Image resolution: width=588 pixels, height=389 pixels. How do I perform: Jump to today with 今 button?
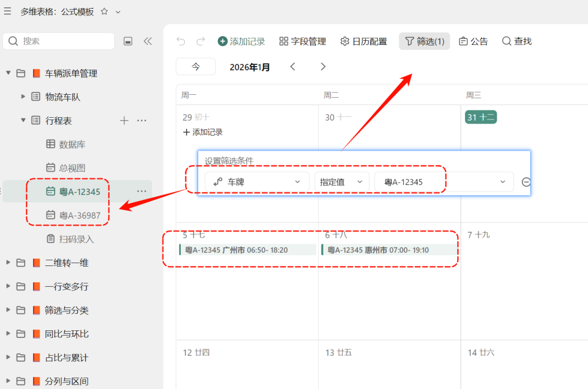click(196, 67)
